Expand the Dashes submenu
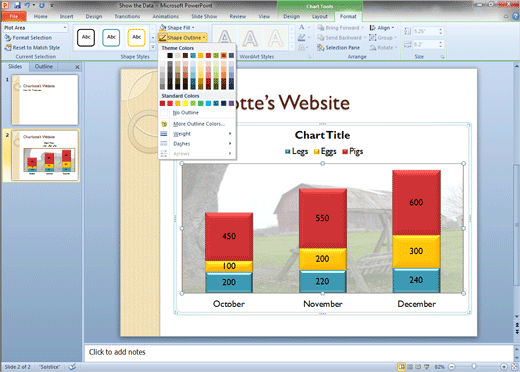 coord(197,144)
